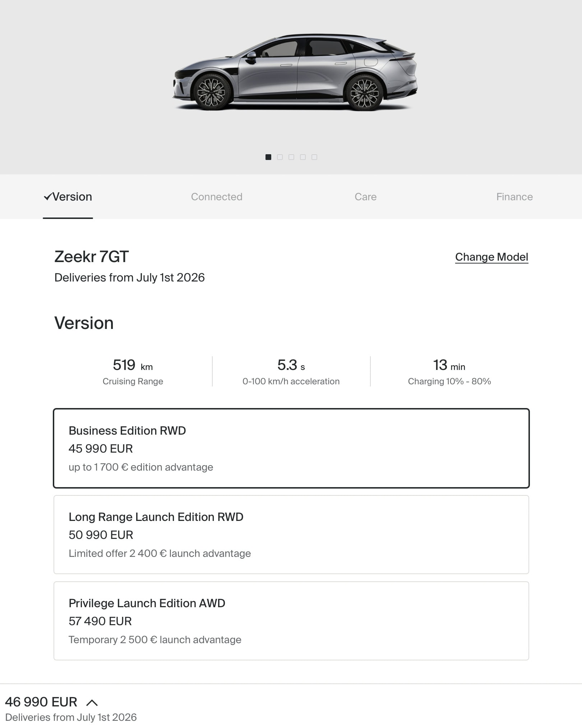Switch to the Connected tab
This screenshot has width=582, height=728.
[216, 197]
